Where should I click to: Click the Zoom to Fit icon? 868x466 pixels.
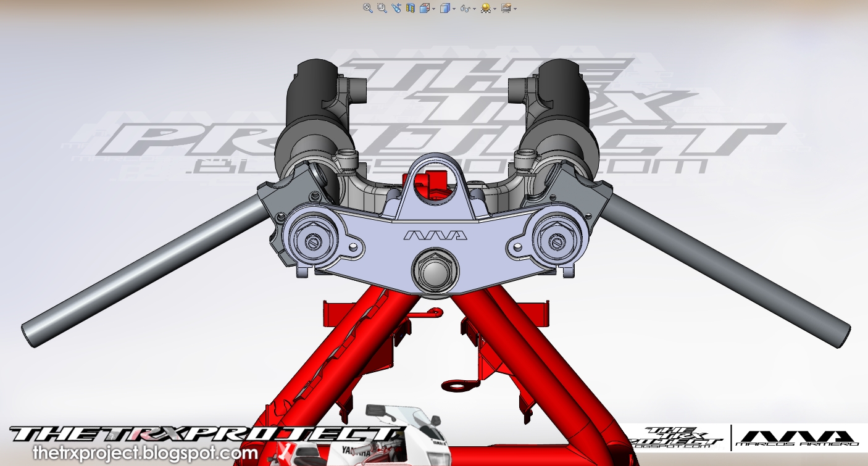pyautogui.click(x=368, y=8)
